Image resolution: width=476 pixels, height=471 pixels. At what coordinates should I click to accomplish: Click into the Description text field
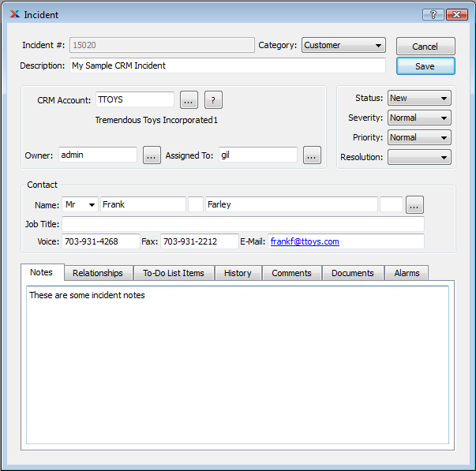pos(227,65)
